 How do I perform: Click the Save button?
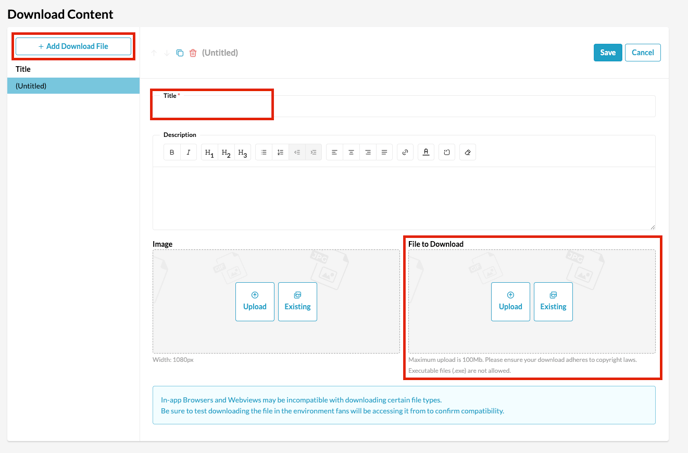[x=607, y=53]
